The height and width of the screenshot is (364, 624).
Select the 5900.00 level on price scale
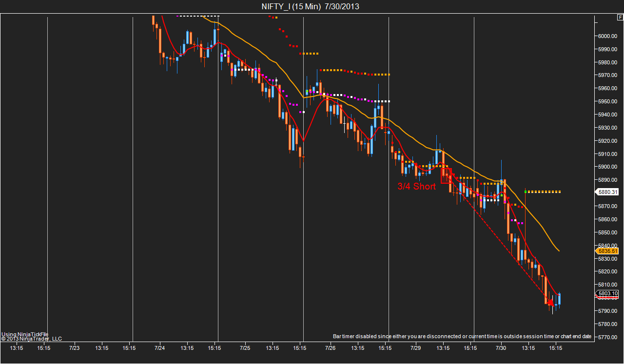point(608,167)
